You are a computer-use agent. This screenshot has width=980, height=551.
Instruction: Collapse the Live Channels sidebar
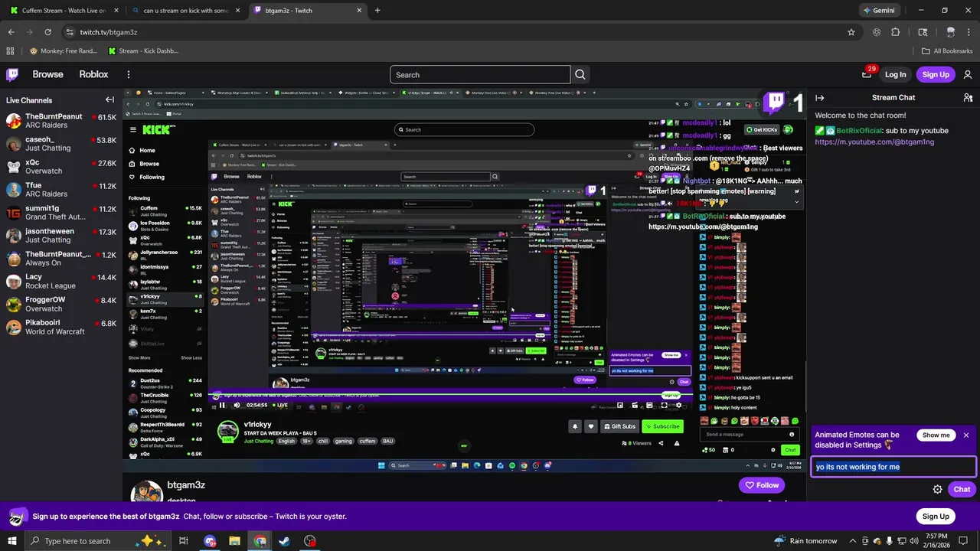(x=109, y=99)
